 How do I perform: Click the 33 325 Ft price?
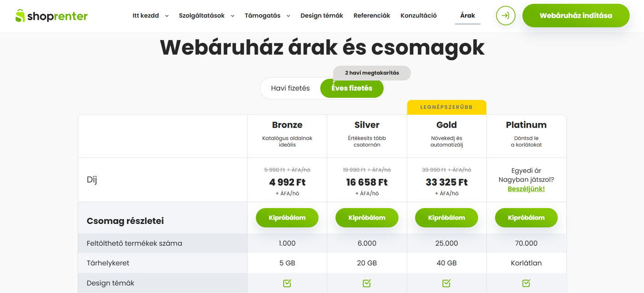446,182
